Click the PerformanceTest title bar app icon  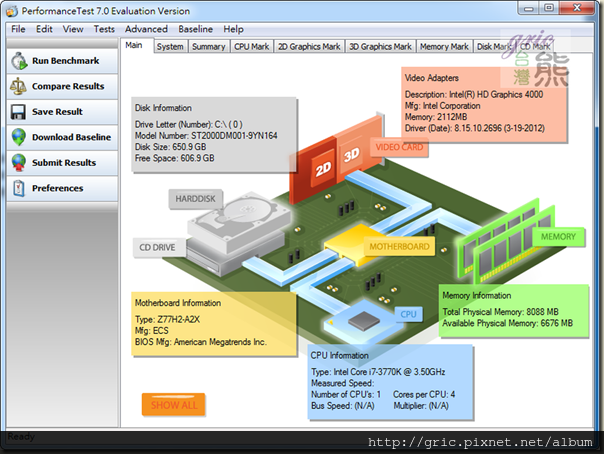[x=12, y=11]
